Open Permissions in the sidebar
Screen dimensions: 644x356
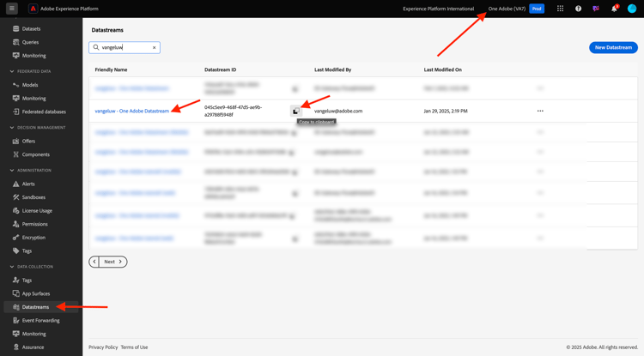(35, 225)
